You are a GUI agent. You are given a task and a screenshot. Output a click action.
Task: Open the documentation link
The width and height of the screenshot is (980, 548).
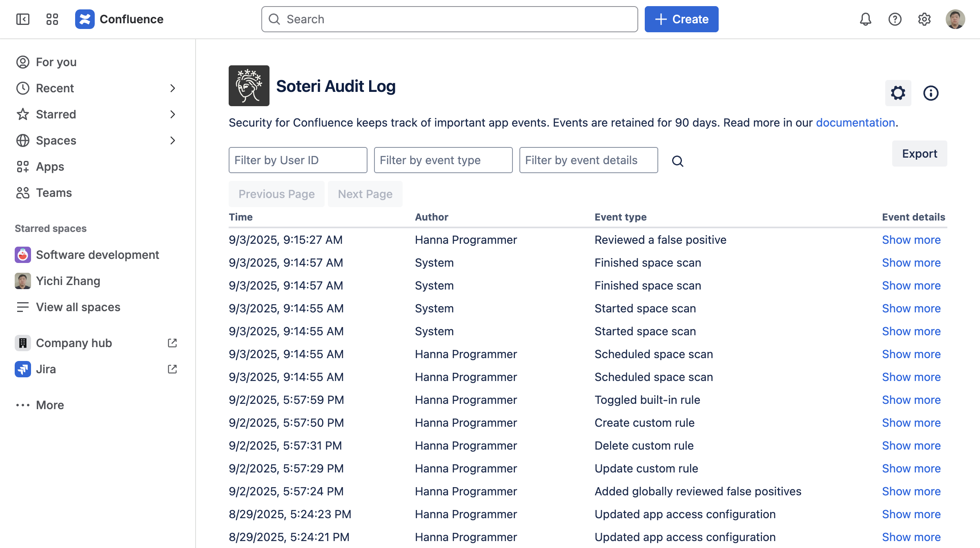click(x=855, y=123)
